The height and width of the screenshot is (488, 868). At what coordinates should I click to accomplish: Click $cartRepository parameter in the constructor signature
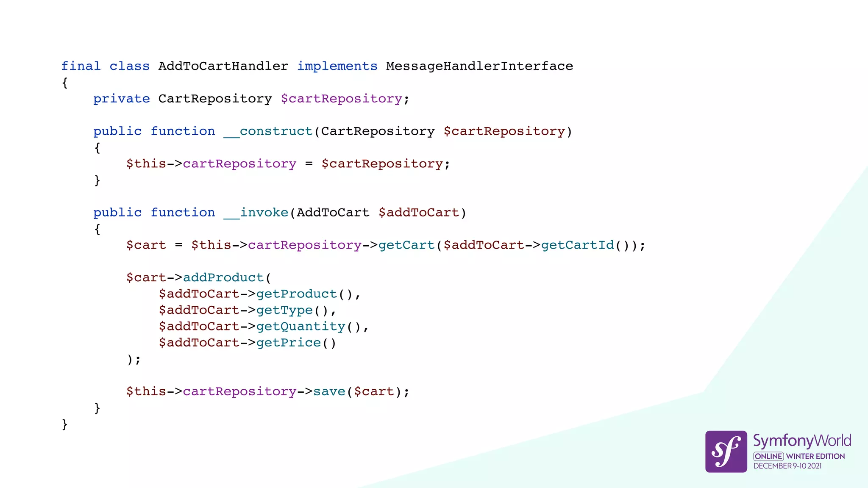point(504,131)
